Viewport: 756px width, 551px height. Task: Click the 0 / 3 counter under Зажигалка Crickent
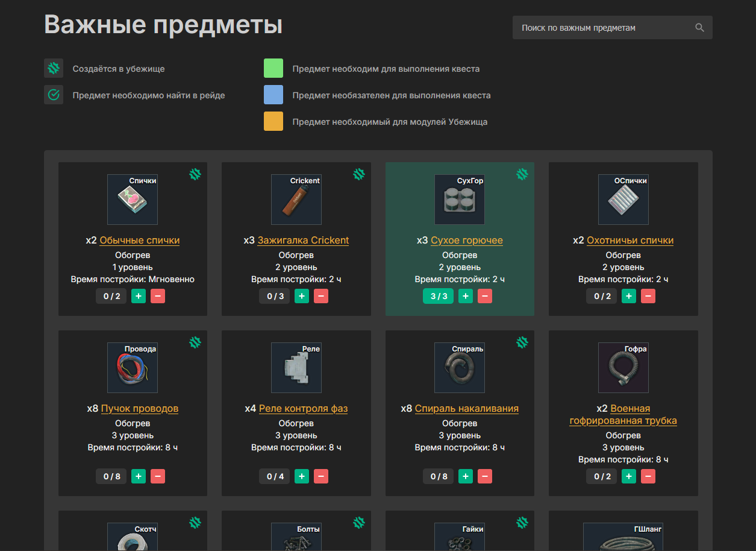(x=275, y=296)
